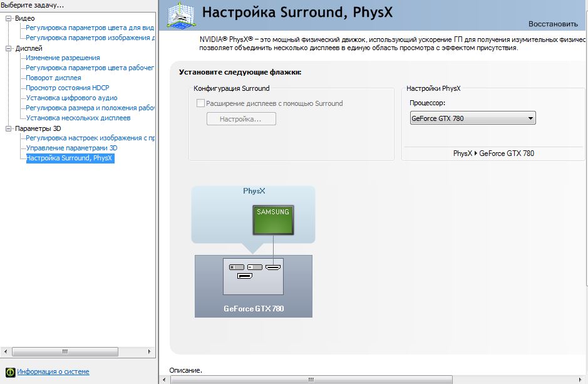Open Просмотр состояния HDCP page

(68, 88)
